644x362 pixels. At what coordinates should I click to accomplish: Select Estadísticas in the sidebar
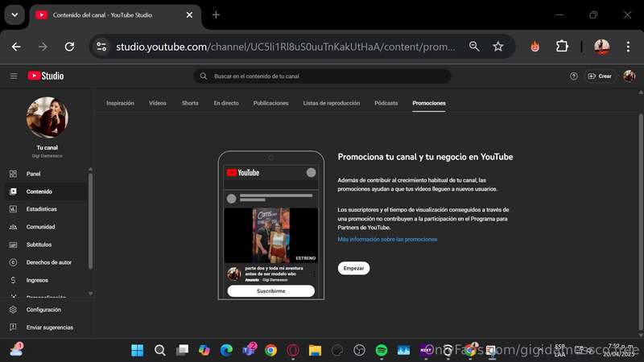pyautogui.click(x=42, y=209)
